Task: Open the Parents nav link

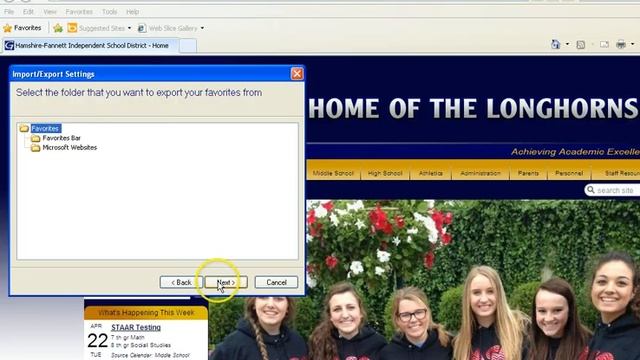Action: (x=528, y=173)
